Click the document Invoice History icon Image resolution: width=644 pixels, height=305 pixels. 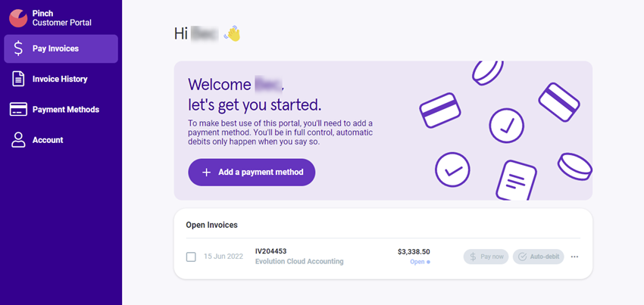(x=18, y=79)
